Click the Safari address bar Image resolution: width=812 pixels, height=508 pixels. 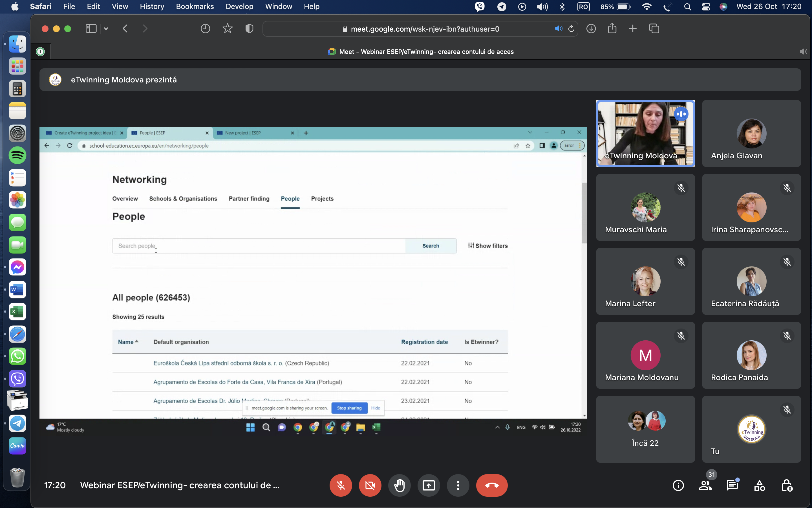[421, 29]
